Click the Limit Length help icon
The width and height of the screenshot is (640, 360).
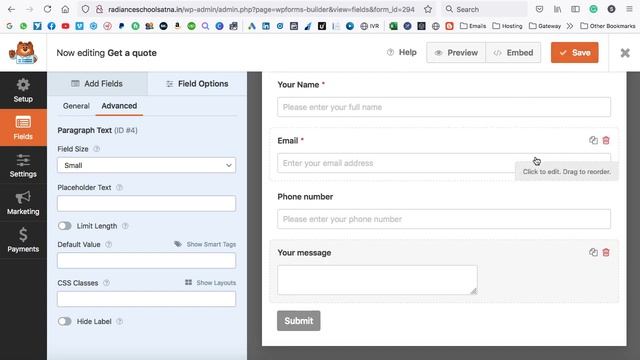point(125,226)
